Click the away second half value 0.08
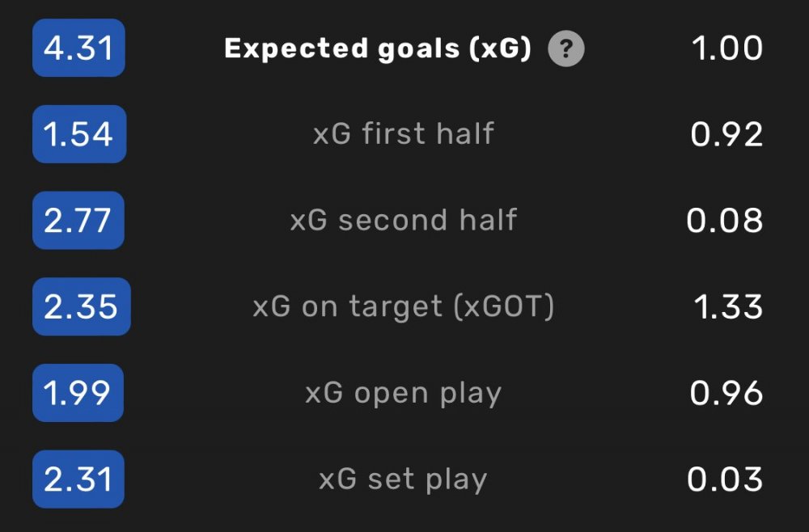 pyautogui.click(x=724, y=221)
